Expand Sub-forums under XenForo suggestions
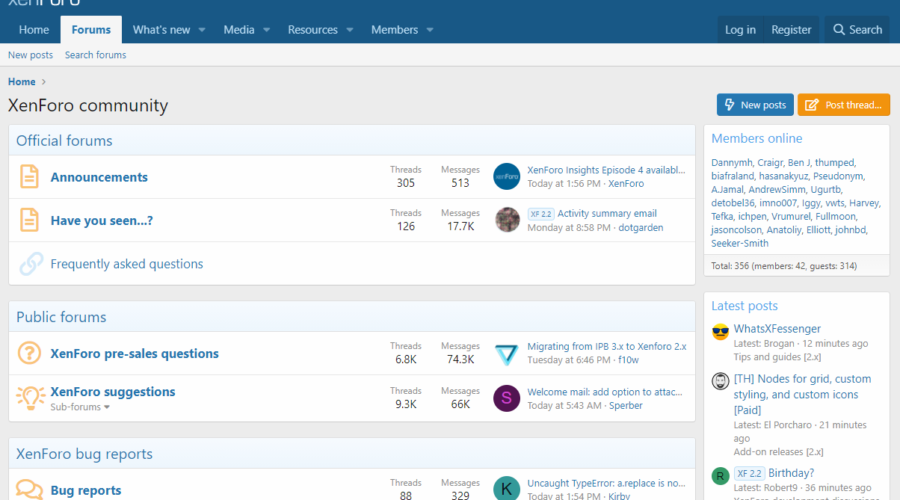The image size is (900, 500). (80, 406)
